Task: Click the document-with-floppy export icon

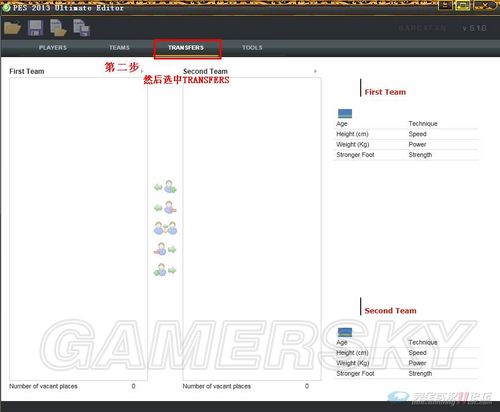Action: tap(81, 28)
